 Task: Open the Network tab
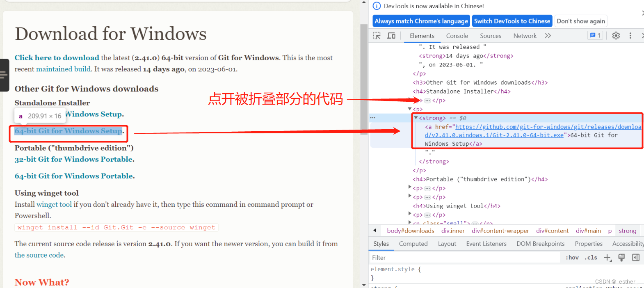(x=525, y=36)
